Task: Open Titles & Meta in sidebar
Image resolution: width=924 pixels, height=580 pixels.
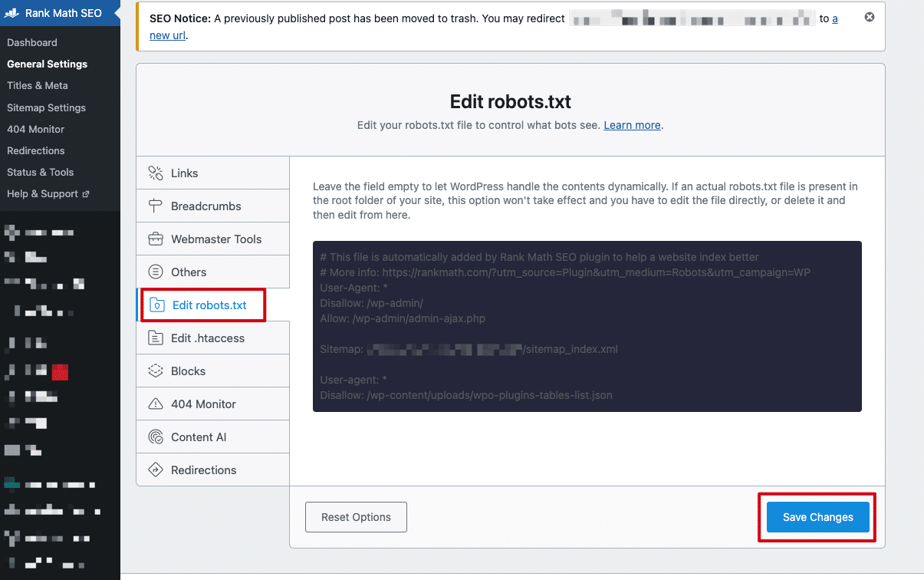Action: [38, 85]
